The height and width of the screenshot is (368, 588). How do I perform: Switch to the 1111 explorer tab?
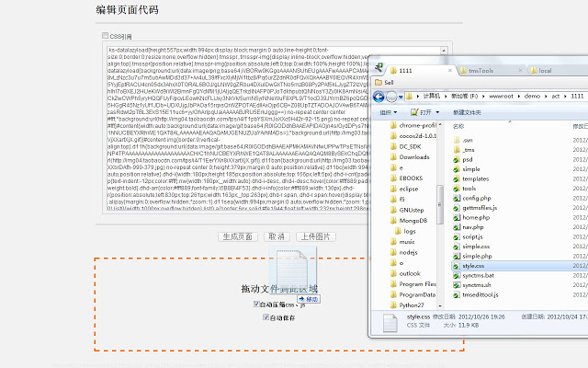point(405,71)
